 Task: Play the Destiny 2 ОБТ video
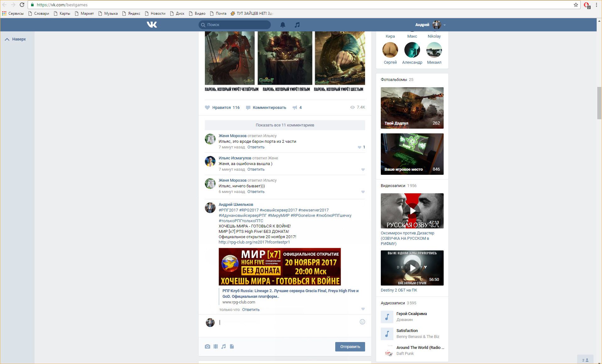click(x=412, y=268)
